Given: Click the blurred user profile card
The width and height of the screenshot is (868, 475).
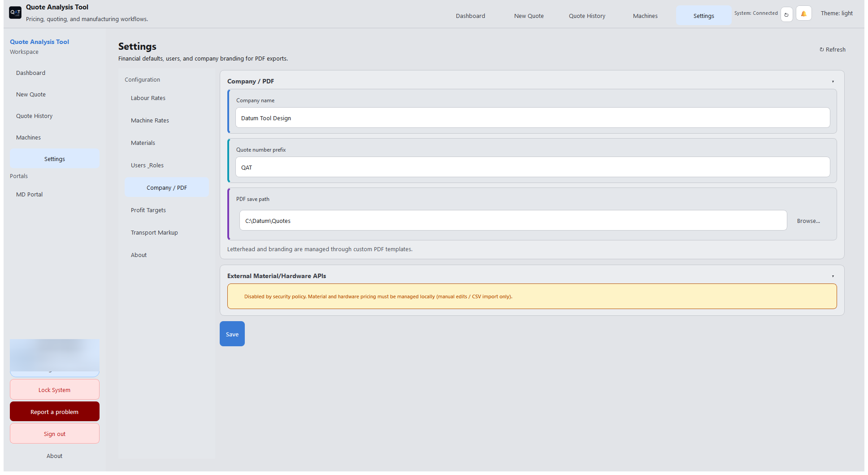Looking at the screenshot, I should (55, 357).
